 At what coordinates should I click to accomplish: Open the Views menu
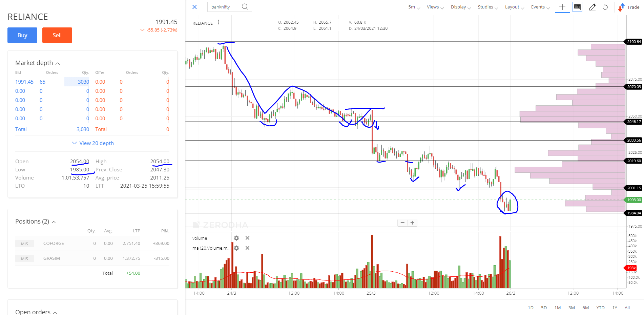click(x=435, y=7)
